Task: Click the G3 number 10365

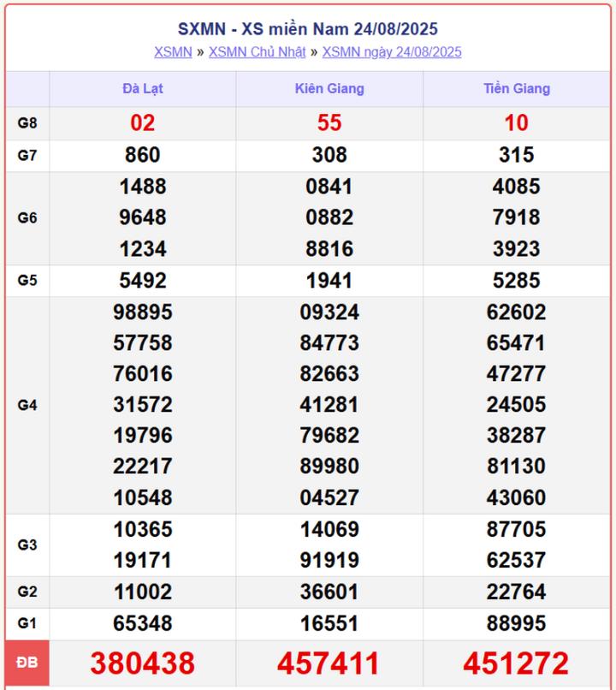Action: pyautogui.click(x=143, y=530)
